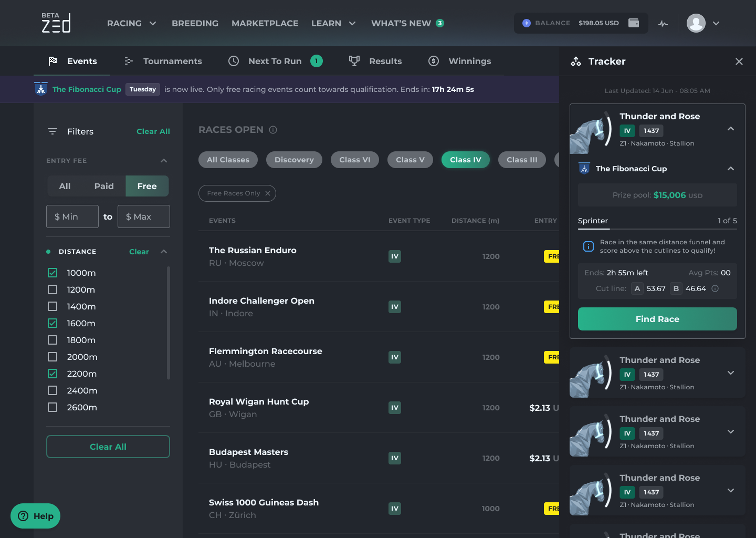Click the What's New notification badge
Viewport: 756px width, 538px height.
[x=440, y=23]
